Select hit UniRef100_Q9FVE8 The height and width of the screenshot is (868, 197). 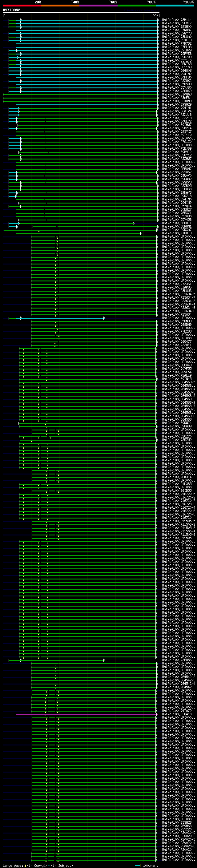pos(177,54)
